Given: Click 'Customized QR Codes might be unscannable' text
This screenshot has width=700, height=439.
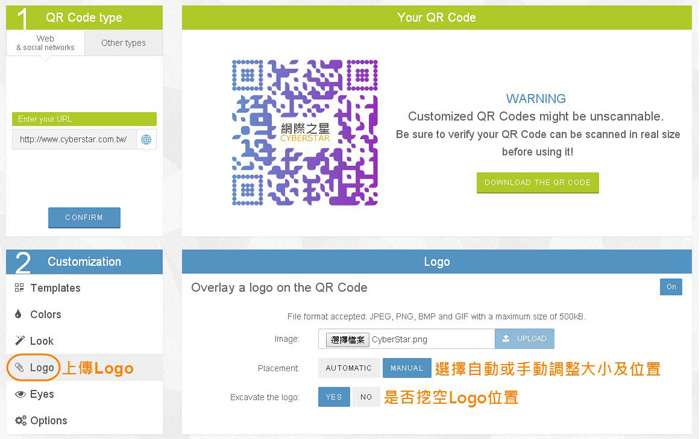Looking at the screenshot, I should click(536, 117).
